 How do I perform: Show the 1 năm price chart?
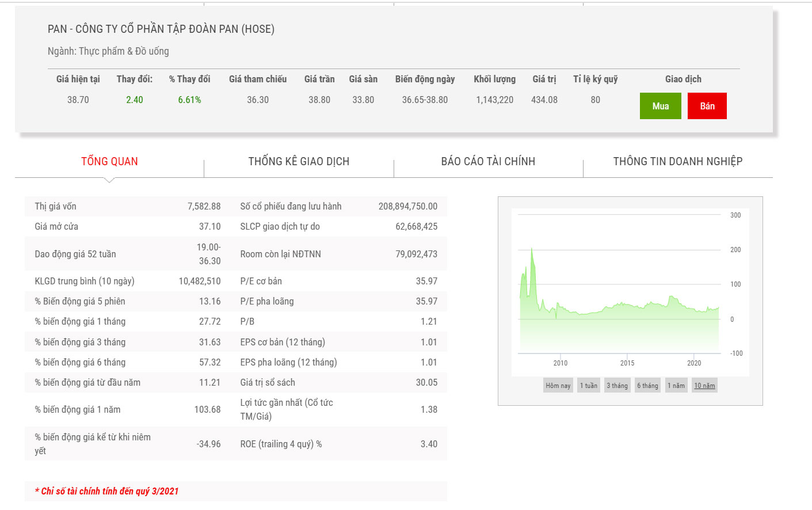676,386
